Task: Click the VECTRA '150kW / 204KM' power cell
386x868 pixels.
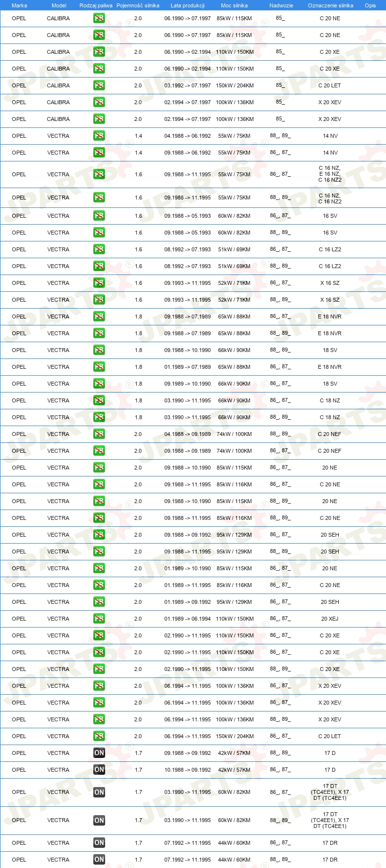Action: pyautogui.click(x=234, y=736)
